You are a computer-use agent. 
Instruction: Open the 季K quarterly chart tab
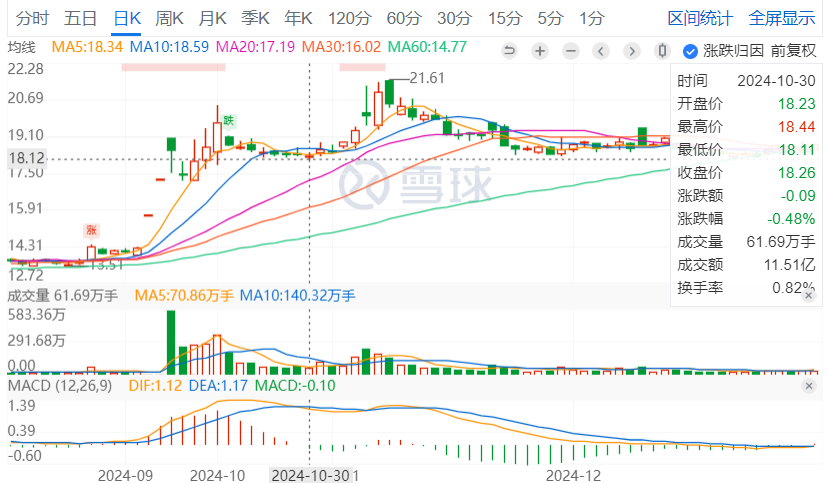(x=255, y=19)
